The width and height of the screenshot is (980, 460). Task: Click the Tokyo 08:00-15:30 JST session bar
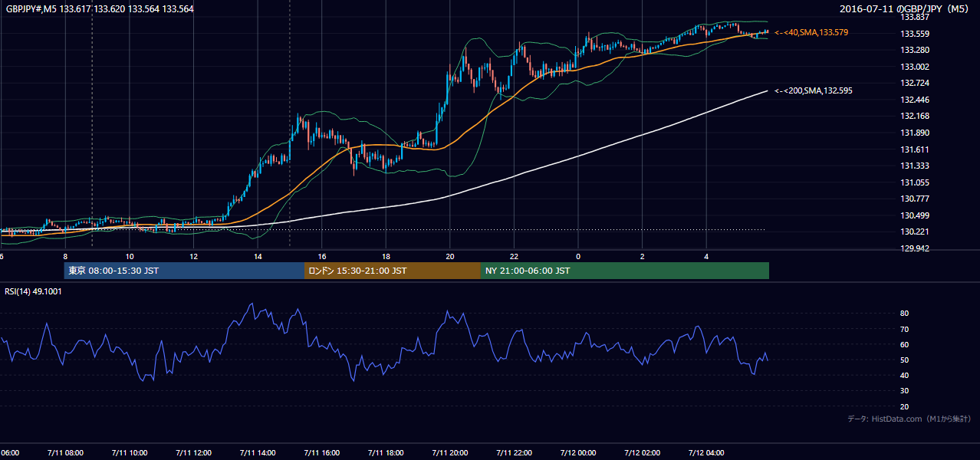point(184,271)
